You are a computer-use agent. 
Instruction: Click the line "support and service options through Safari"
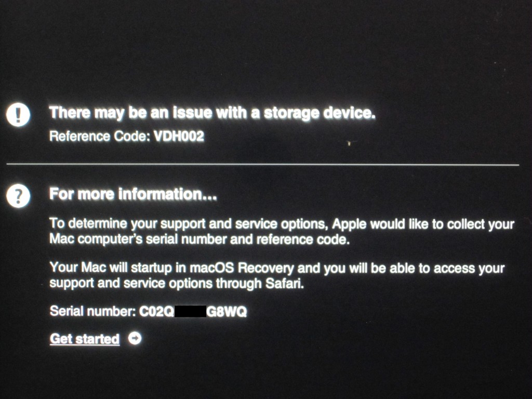pos(177,284)
